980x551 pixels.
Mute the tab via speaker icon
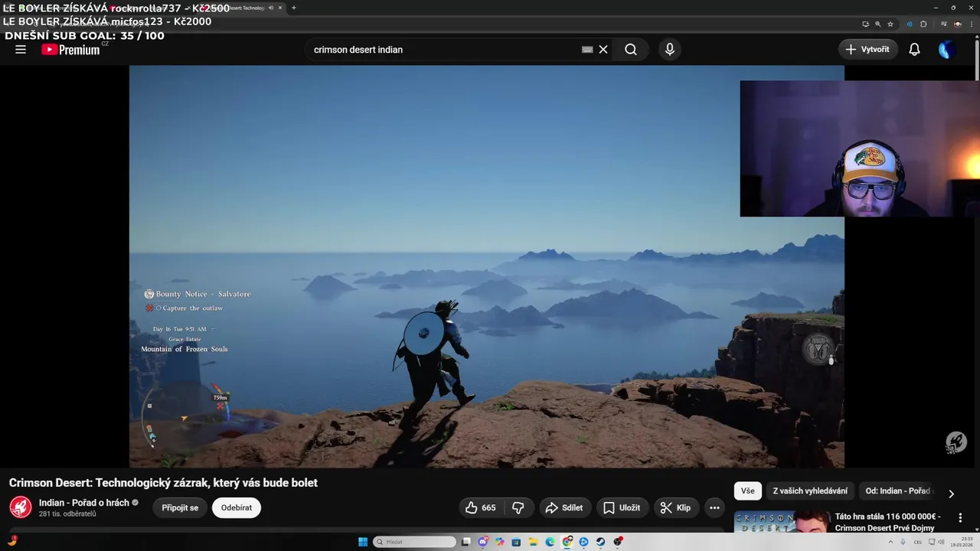pos(271,8)
